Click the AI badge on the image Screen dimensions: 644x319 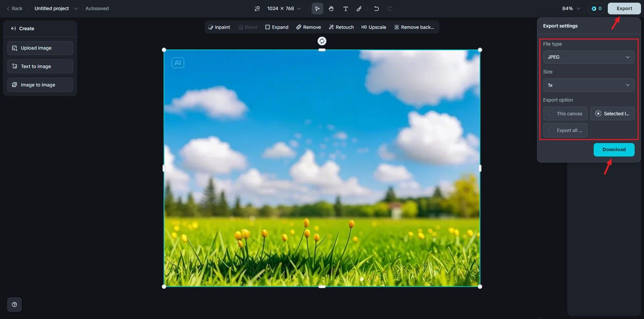178,63
